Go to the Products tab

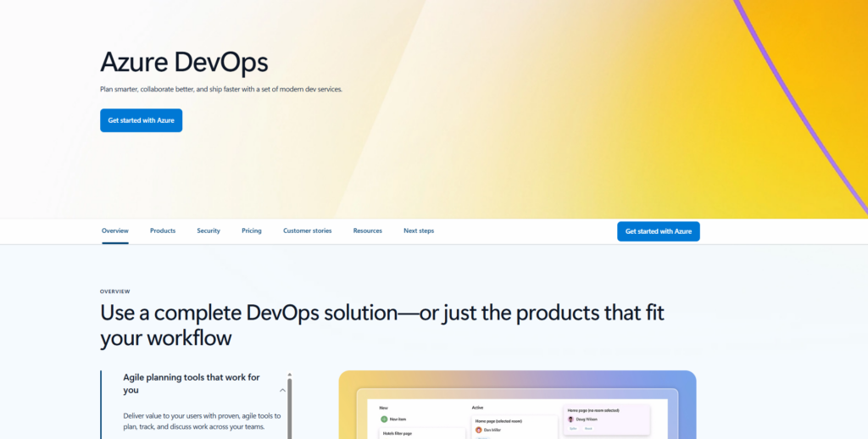coord(163,231)
